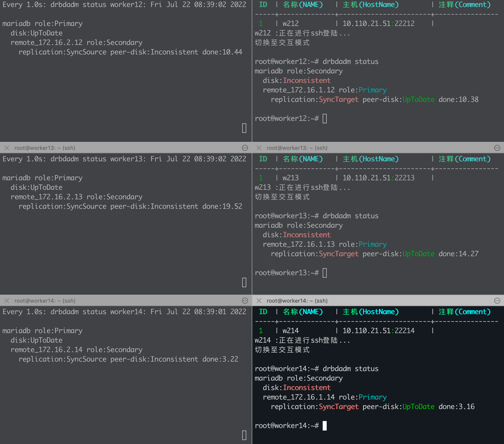The width and height of the screenshot is (504, 444).
Task: Click host address 10.110.21.51:22212
Action: pos(378,23)
